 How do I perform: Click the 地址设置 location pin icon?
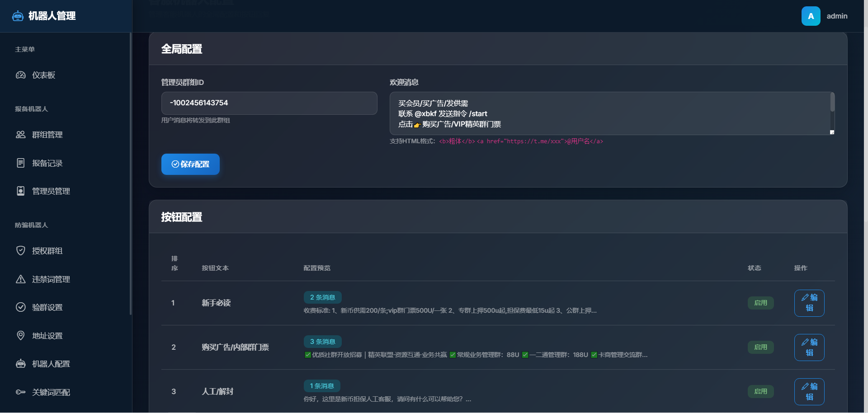click(21, 336)
